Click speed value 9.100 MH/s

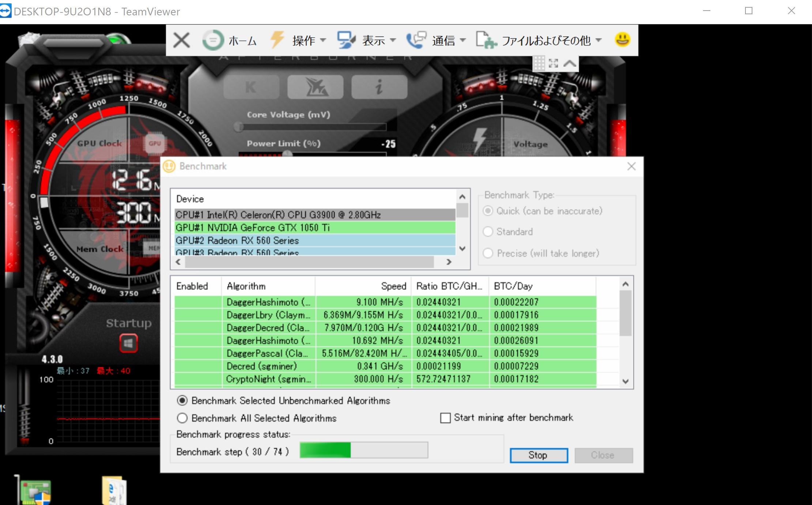pos(379,302)
